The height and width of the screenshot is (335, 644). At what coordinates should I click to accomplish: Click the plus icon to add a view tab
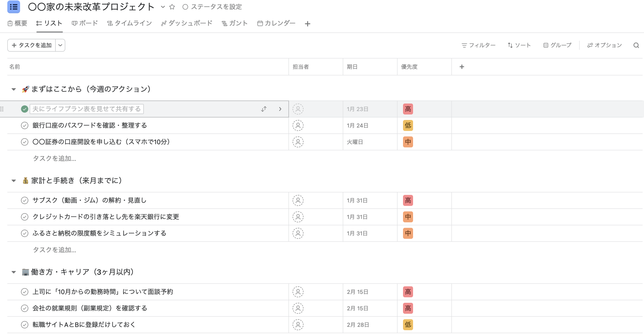point(307,24)
